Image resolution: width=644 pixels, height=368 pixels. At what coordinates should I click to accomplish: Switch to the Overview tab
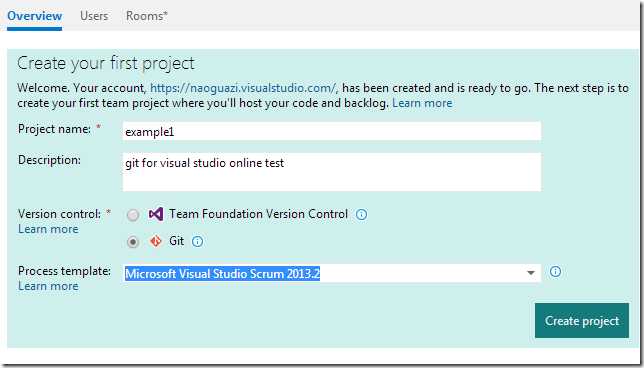34,16
